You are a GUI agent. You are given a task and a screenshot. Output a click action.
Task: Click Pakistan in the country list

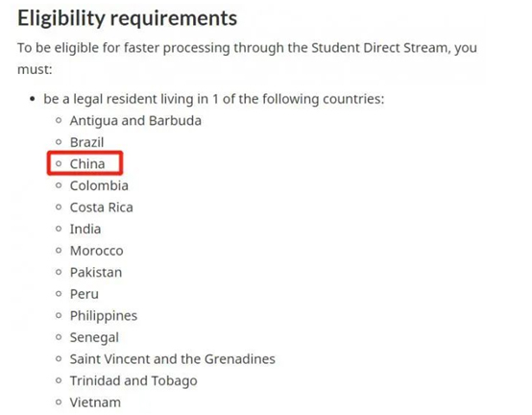tap(96, 273)
